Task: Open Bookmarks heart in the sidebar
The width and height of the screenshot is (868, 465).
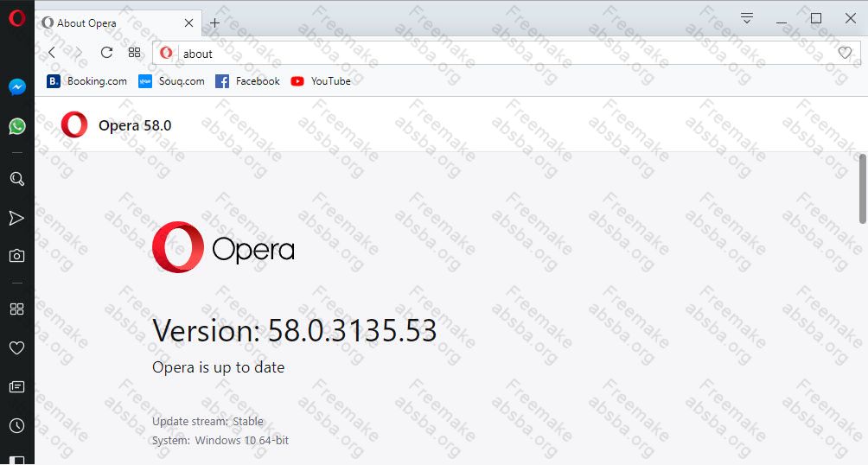Action: click(17, 347)
